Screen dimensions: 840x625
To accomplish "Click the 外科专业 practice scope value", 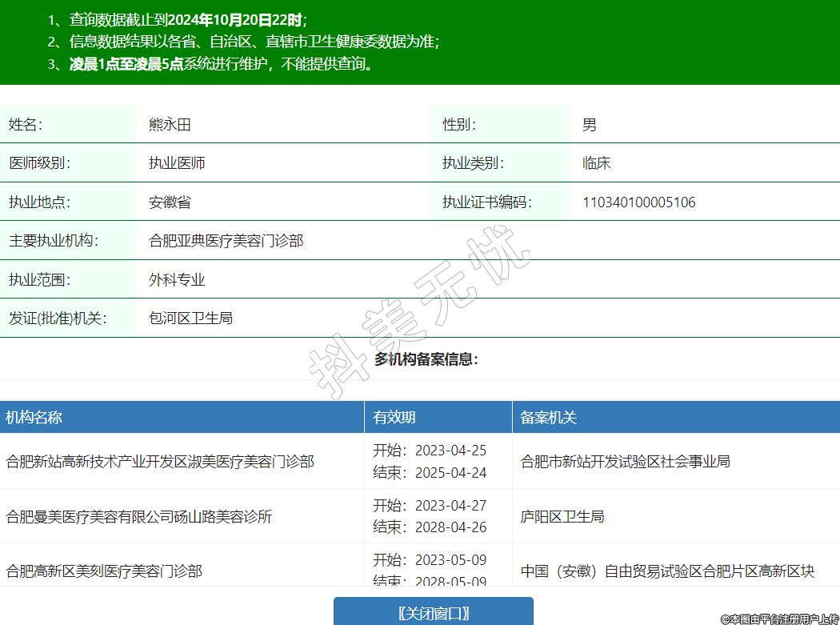I will (177, 280).
